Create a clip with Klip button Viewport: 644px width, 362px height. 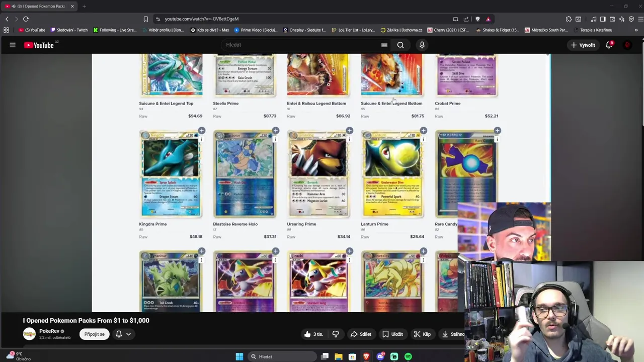[422, 334]
